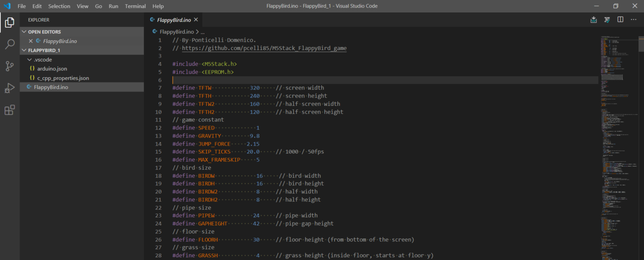Open the Selection menu
The width and height of the screenshot is (644, 260).
tap(59, 6)
